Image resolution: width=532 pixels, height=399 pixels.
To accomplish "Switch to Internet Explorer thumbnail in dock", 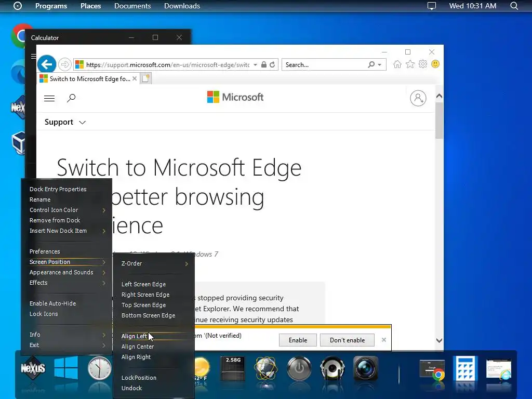I will (499, 369).
